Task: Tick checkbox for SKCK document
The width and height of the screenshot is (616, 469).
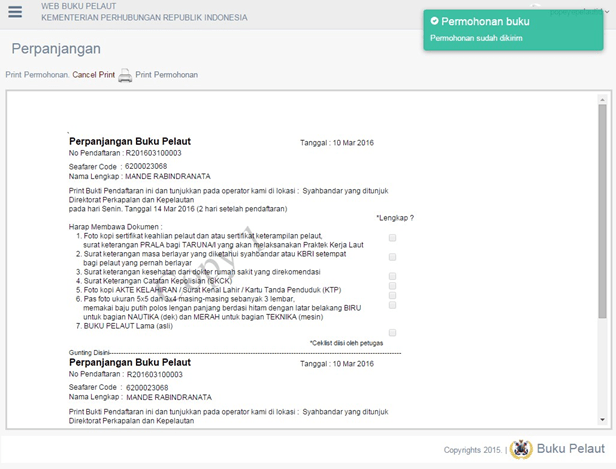Action: coord(392,286)
